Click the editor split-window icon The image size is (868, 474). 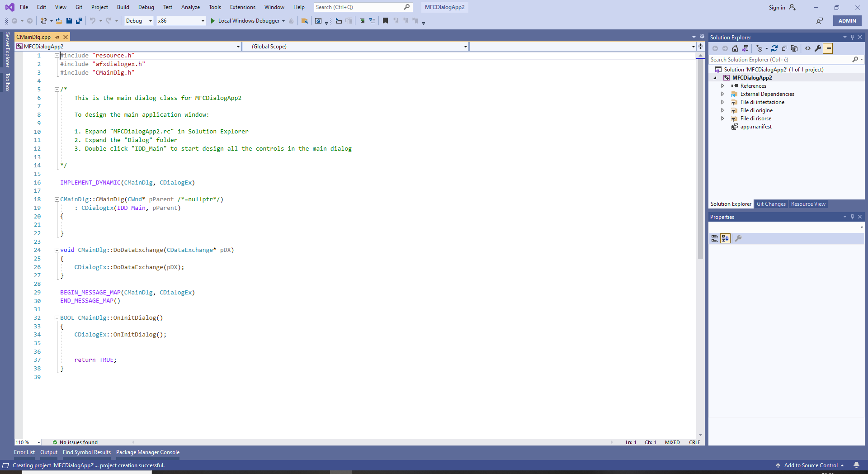click(x=700, y=47)
